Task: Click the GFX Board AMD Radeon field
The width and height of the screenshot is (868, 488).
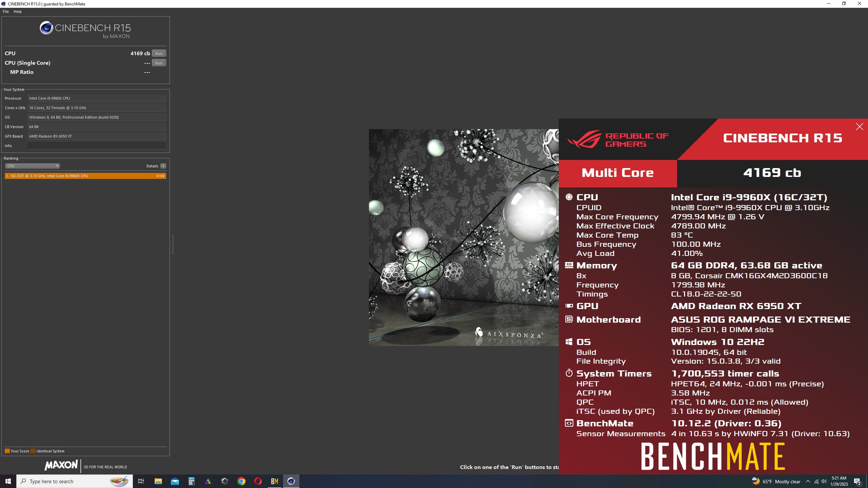Action: pyautogui.click(x=97, y=136)
